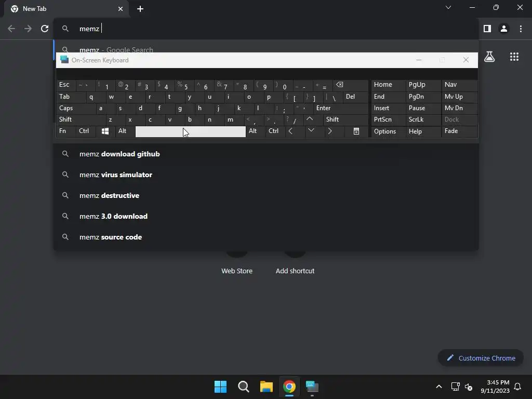Click the address bar containing memz
532x399 pixels.
click(x=266, y=29)
